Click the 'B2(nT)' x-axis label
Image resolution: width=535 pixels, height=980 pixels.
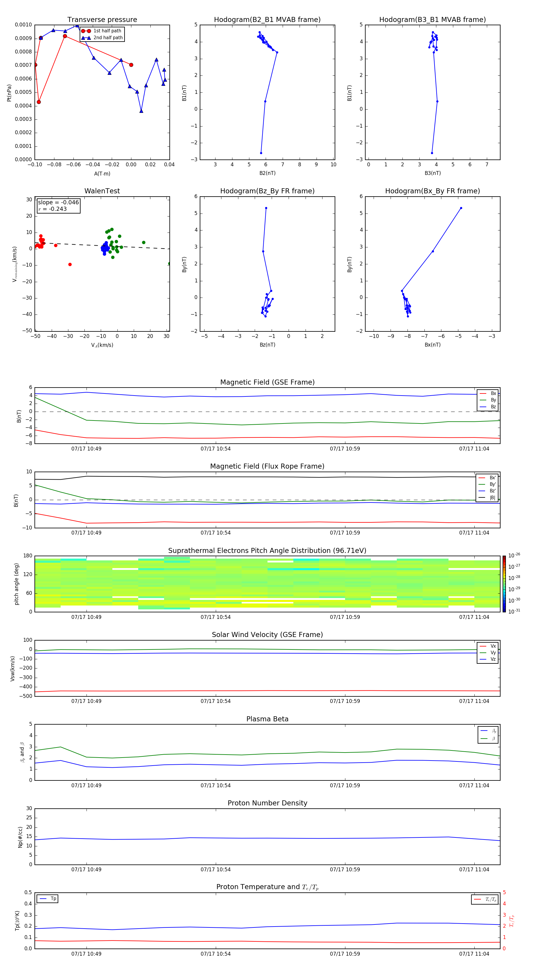point(267,173)
